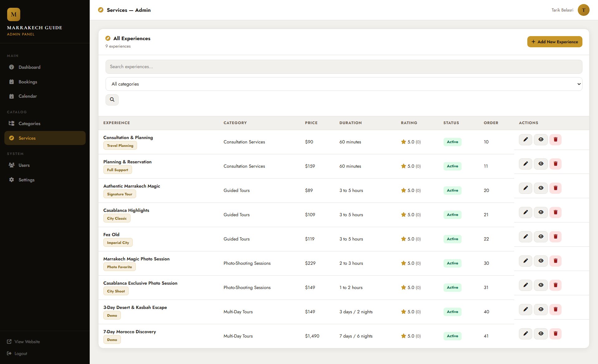Click the eye icon for 3-Day Desert & Kasbah Escape
The image size is (598, 364).
pyautogui.click(x=541, y=309)
